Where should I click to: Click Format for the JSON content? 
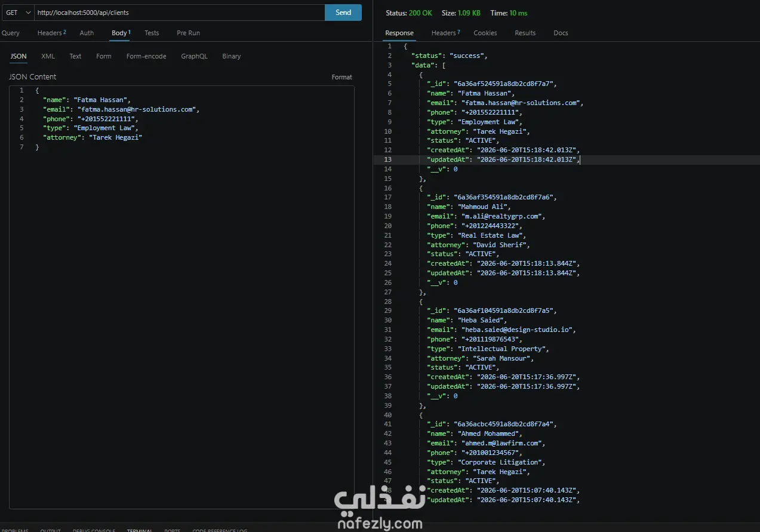pyautogui.click(x=342, y=77)
